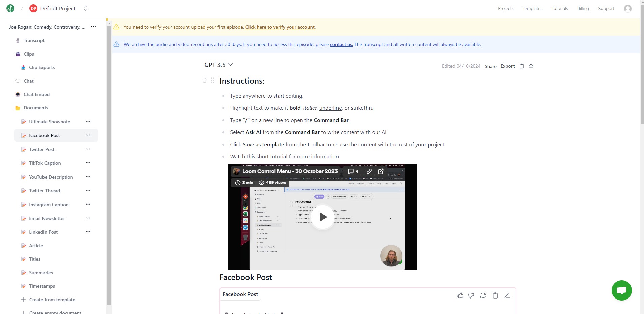This screenshot has width=644, height=314.
Task: Favorite this document with the star icon
Action: tap(531, 66)
